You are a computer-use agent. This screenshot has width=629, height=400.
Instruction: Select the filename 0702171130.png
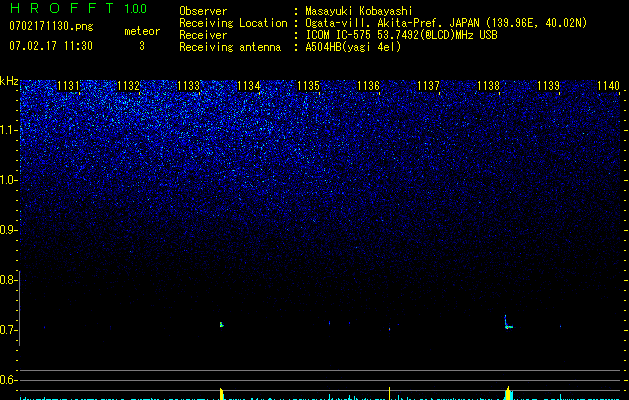[x=51, y=27]
